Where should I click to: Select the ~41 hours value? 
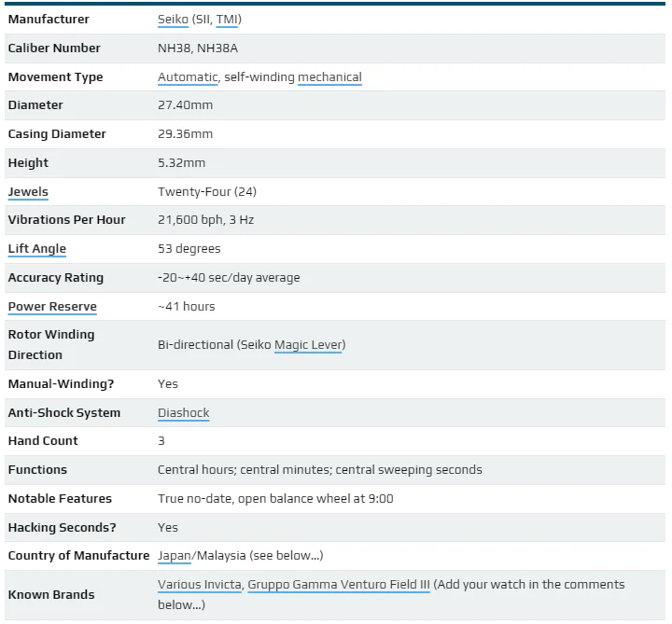[x=187, y=307]
